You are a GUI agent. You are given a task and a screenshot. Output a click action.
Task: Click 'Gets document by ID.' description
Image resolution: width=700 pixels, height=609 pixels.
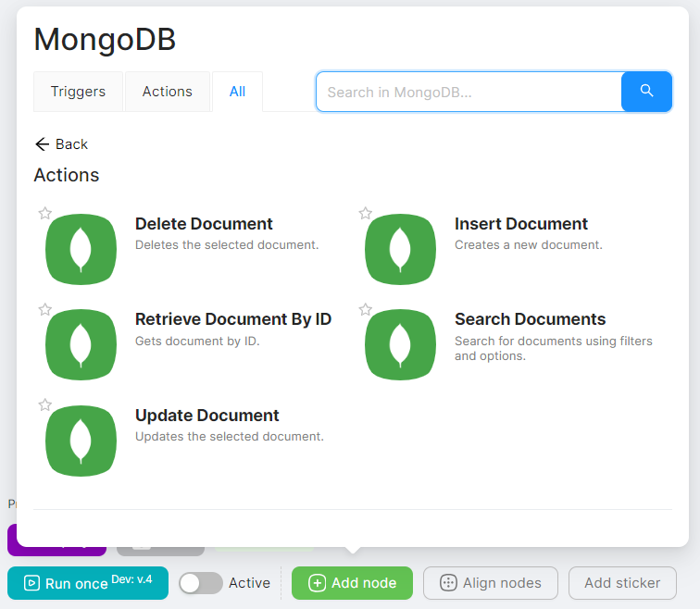pyautogui.click(x=197, y=342)
